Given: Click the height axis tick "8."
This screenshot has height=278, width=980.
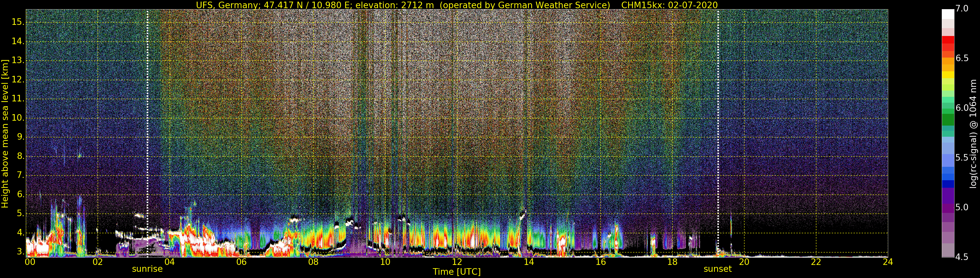Looking at the screenshot, I should pos(21,156).
